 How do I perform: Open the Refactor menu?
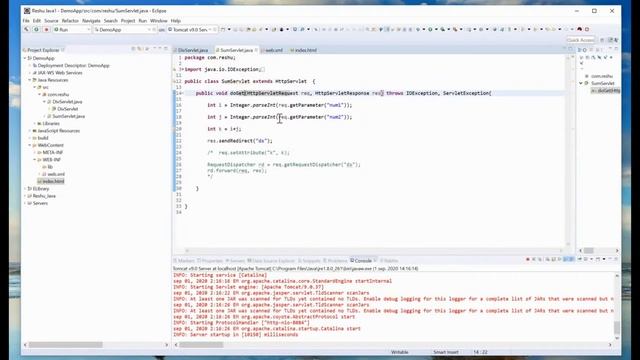[70, 20]
